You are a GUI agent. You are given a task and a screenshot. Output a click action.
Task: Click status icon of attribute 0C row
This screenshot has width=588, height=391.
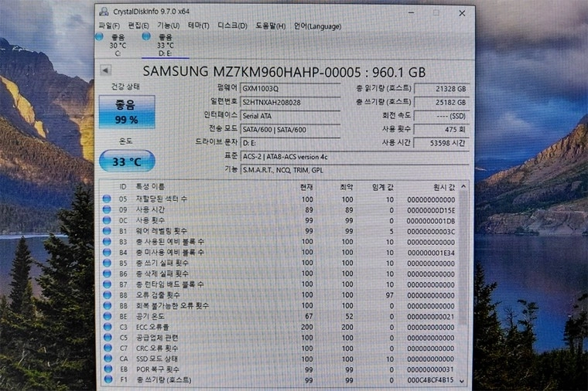(x=107, y=220)
